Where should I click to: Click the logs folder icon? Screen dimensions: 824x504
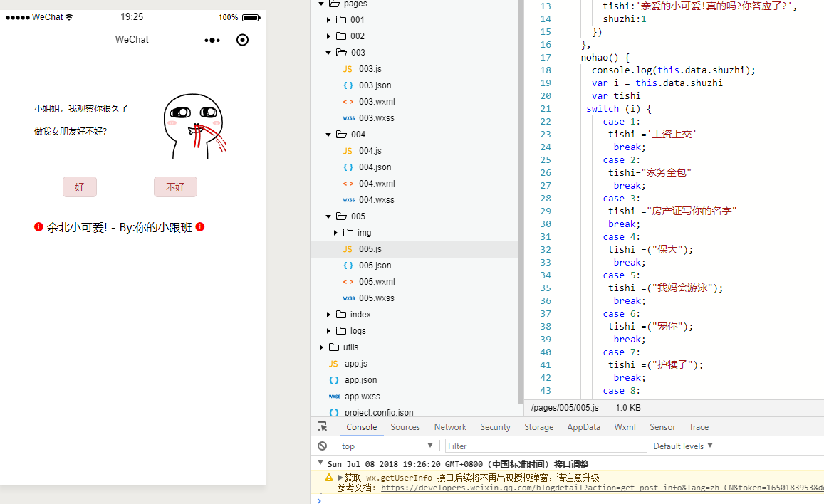pos(341,331)
